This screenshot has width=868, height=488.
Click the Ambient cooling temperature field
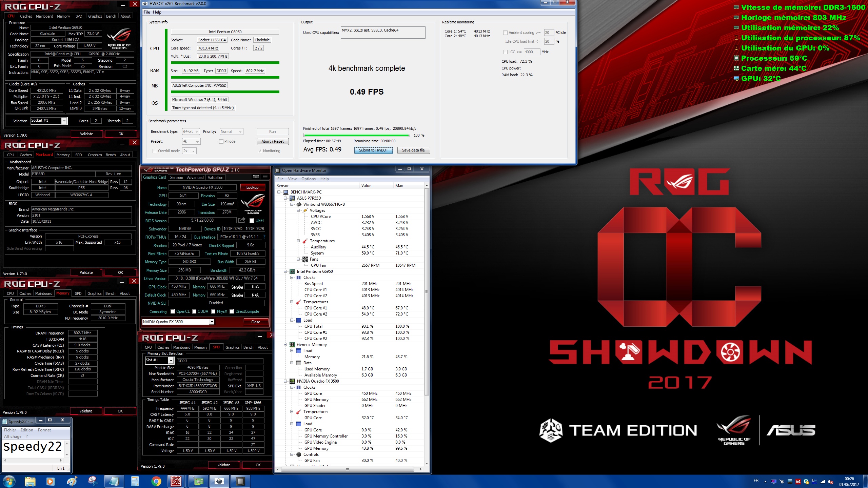(x=549, y=33)
